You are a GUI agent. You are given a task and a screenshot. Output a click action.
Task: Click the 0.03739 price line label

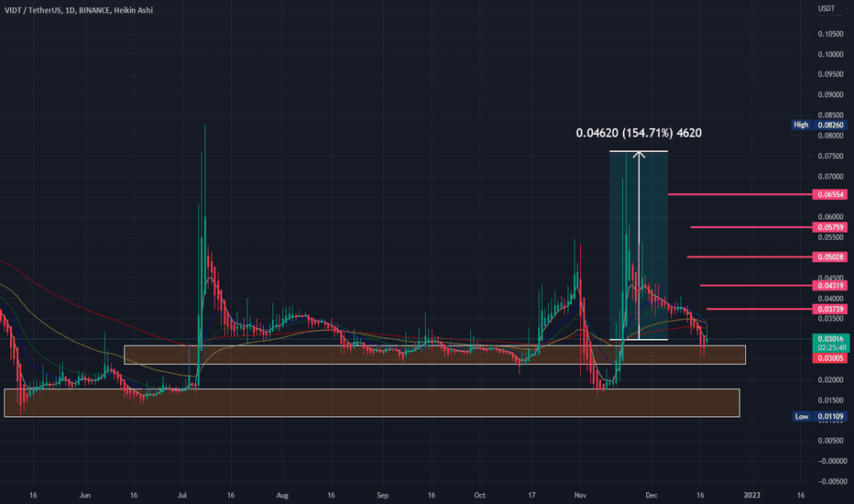point(829,309)
